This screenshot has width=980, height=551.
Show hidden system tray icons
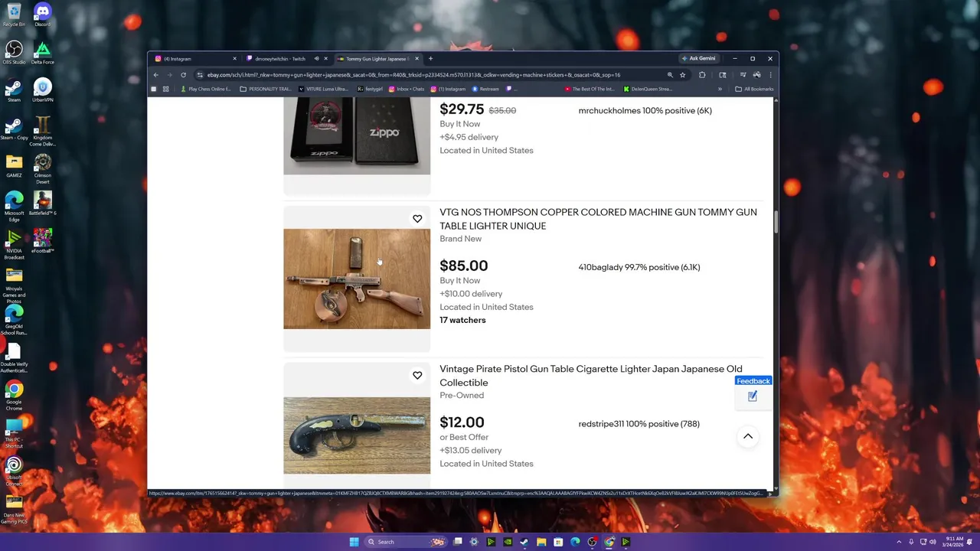point(899,542)
